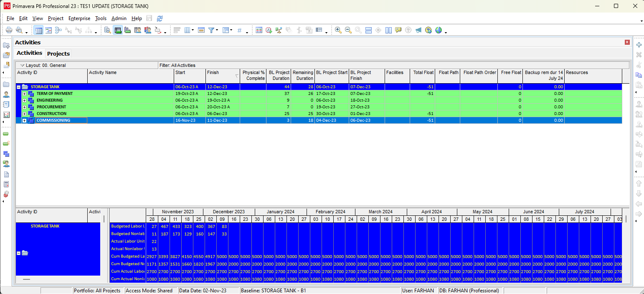The height and width of the screenshot is (294, 644).
Task: Open the Project menu
Action: [56, 18]
